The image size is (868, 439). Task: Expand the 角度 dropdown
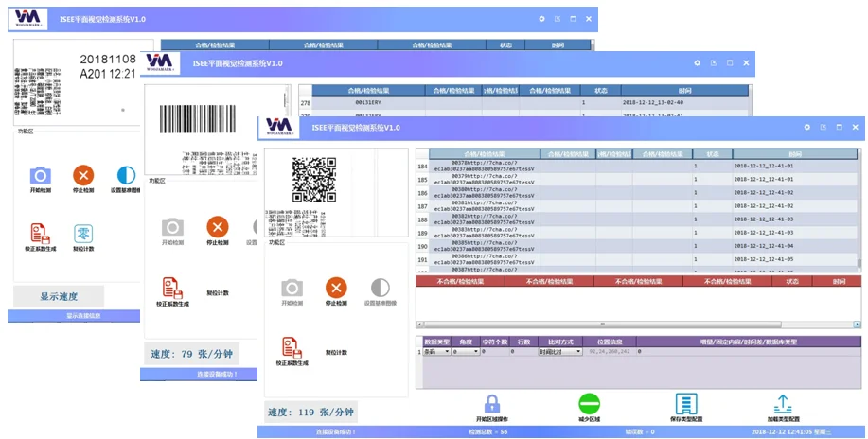click(466, 351)
